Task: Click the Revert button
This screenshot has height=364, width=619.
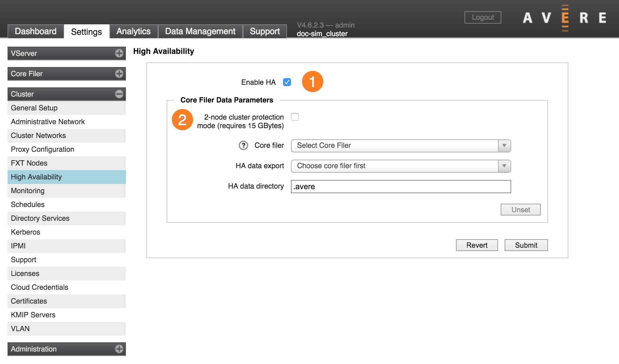Action: (477, 245)
